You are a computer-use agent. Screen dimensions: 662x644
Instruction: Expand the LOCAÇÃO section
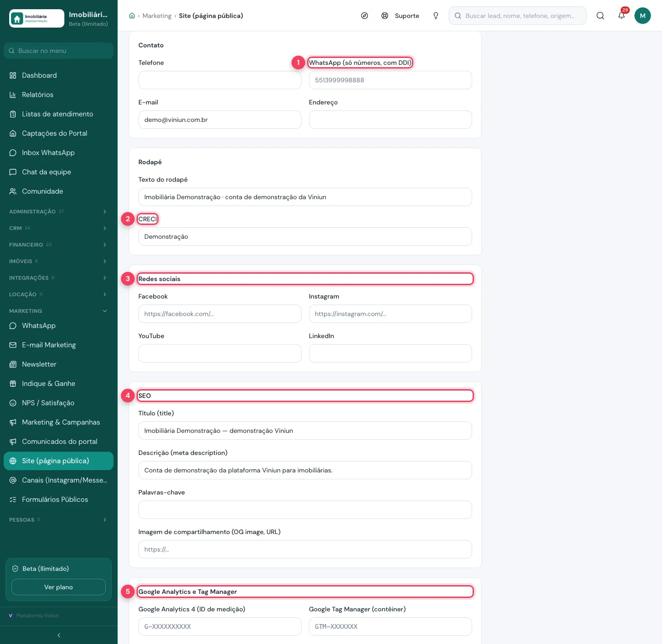click(58, 294)
